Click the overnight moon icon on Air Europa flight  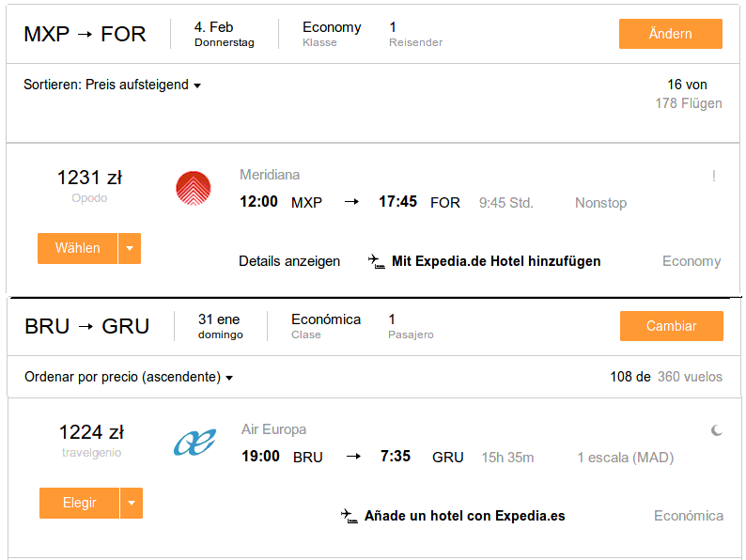[x=717, y=430]
